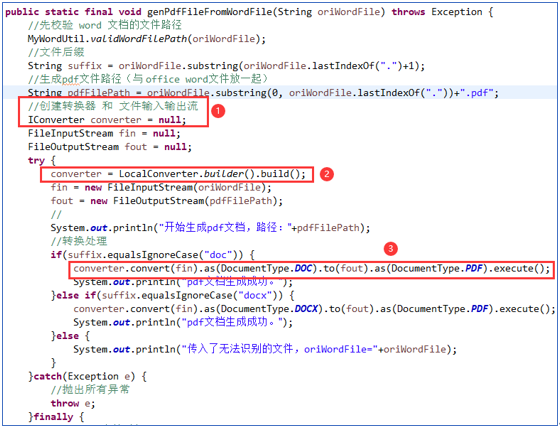Screen dimensions: 560x428
Task: Click the DocumentType.DOCX convert line
Action: [x=314, y=309]
